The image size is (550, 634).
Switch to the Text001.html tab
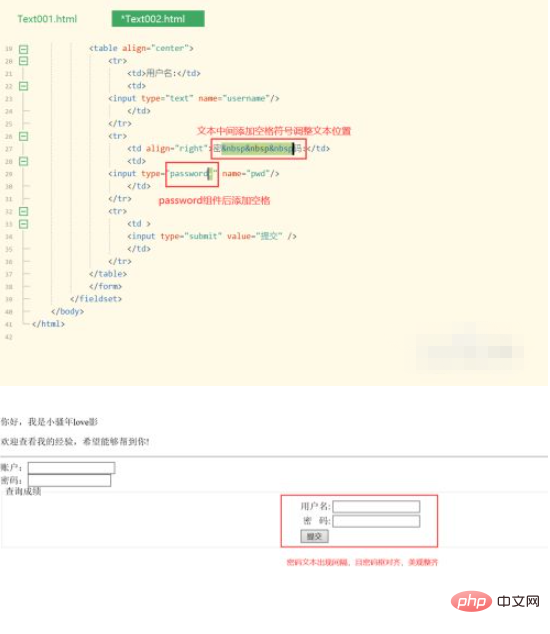pyautogui.click(x=47, y=19)
